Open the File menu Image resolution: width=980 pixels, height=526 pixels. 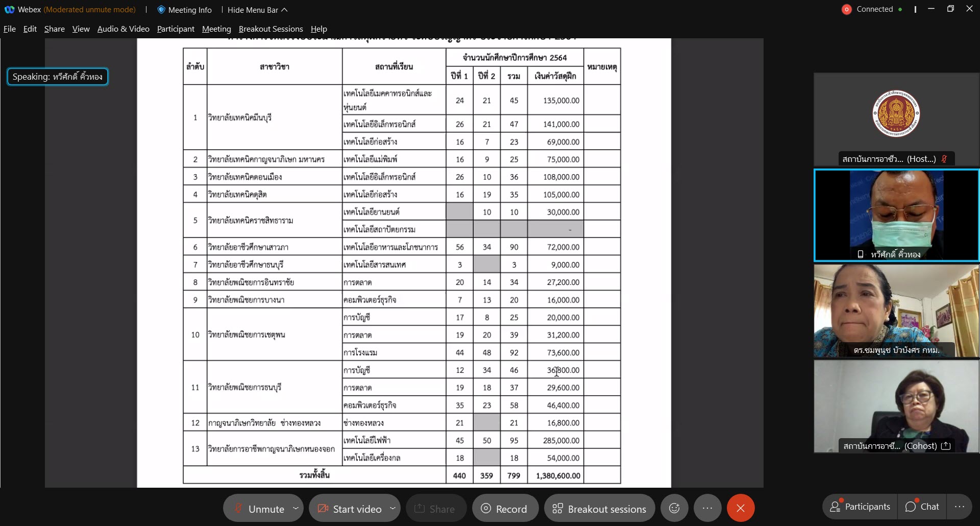click(10, 29)
